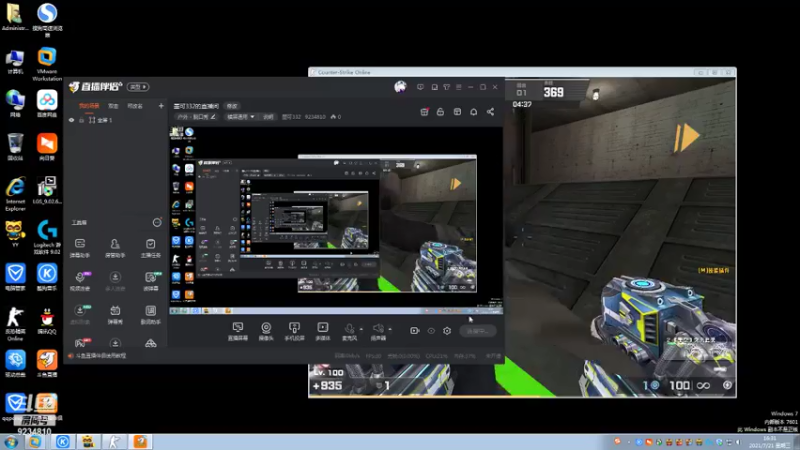This screenshot has height=450, width=800.
Task: Toggle the mode switch beside Douyu logo
Action: point(138,87)
